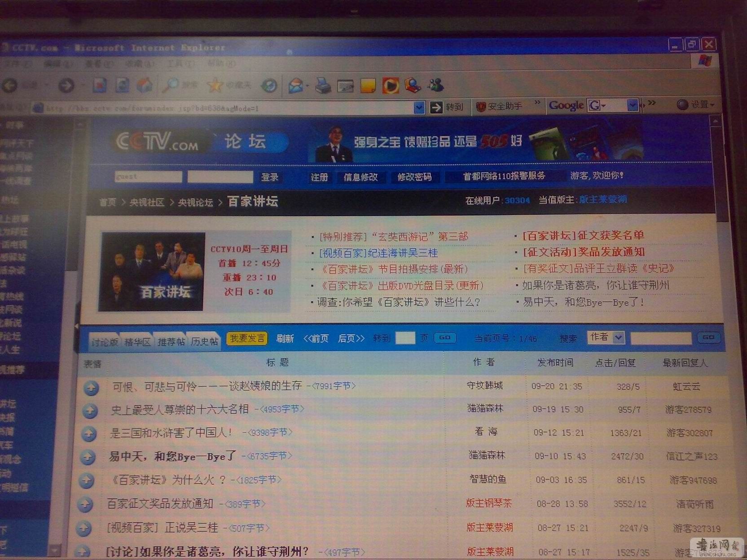
Task: Click the CCTV.com logo
Action: (x=158, y=142)
